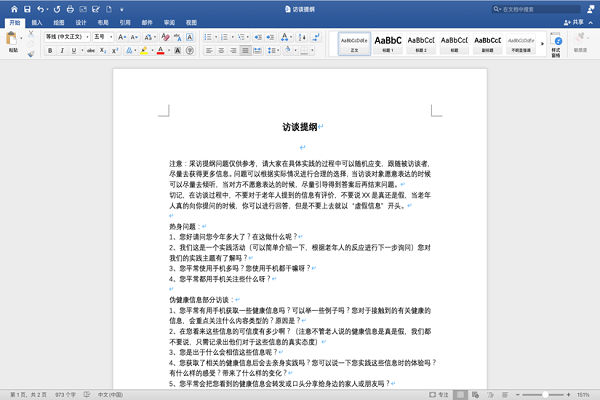This screenshot has height=400, width=600.
Task: Toggle Bold formatting
Action: (49, 50)
